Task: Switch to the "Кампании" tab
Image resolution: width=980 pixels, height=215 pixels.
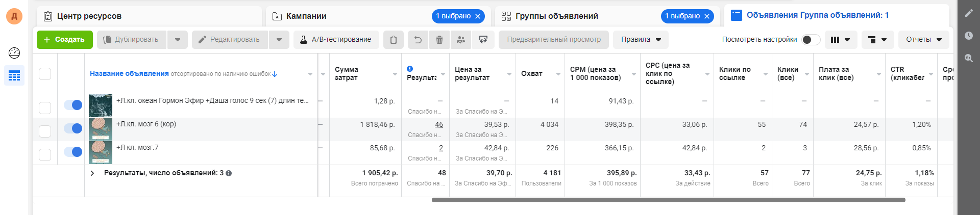Action: pos(306,16)
